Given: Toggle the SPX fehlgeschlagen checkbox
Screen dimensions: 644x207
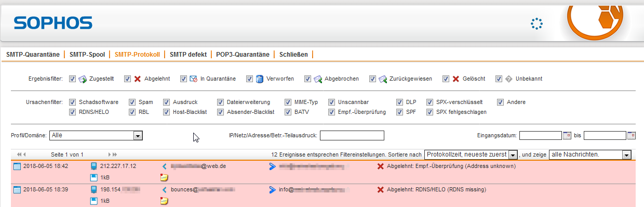Looking at the screenshot, I should [430, 112].
